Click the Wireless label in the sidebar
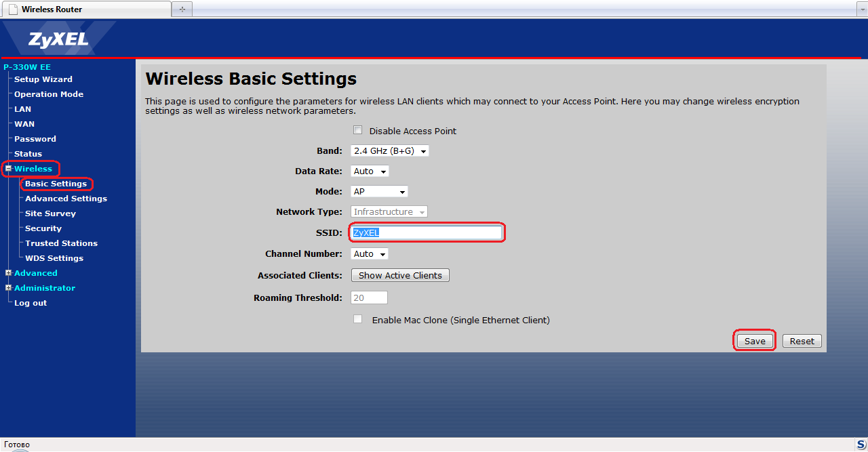This screenshot has height=452, width=868. tap(33, 169)
